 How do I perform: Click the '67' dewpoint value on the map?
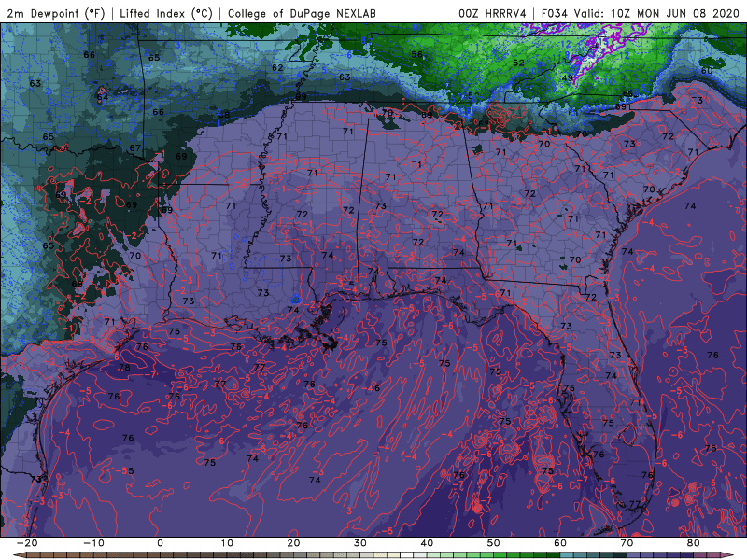[135, 147]
